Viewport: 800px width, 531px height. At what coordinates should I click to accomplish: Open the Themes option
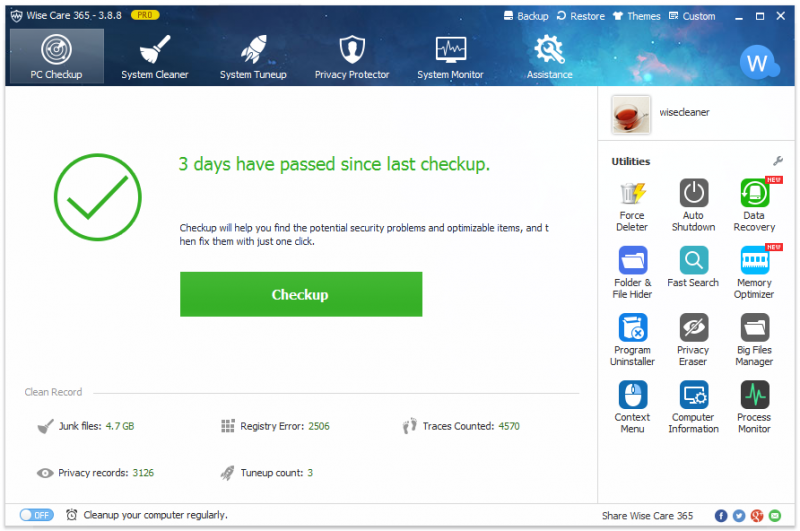pos(637,16)
